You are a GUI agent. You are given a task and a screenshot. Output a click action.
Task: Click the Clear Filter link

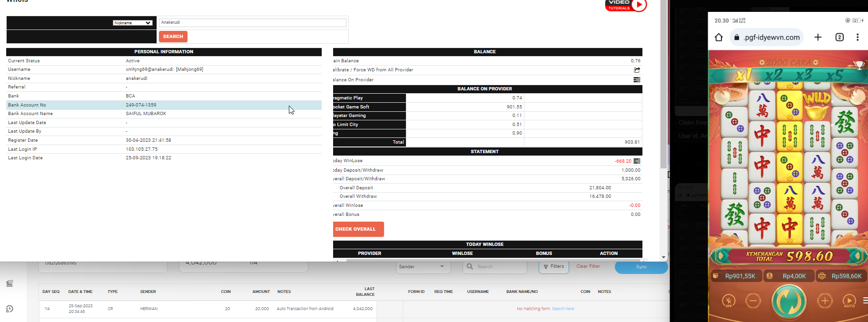click(x=588, y=266)
